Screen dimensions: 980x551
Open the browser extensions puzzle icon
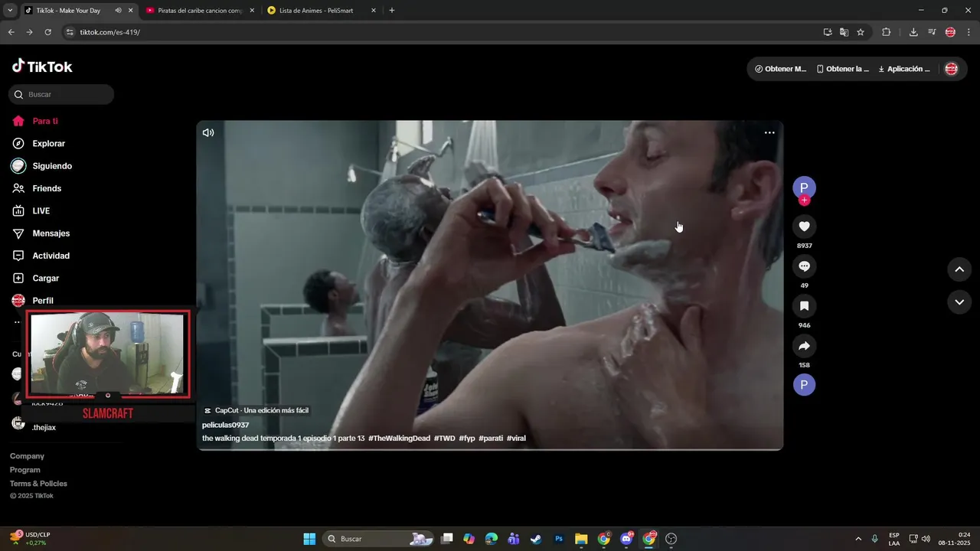pos(887,32)
